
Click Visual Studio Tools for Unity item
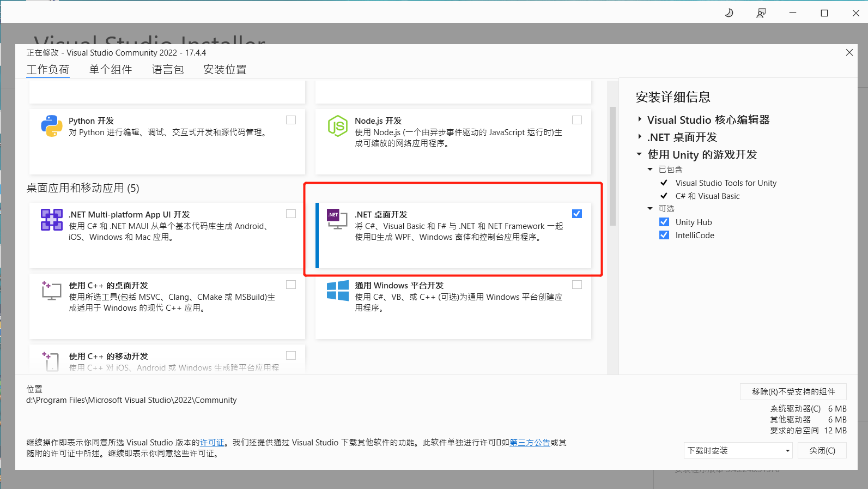(x=726, y=183)
